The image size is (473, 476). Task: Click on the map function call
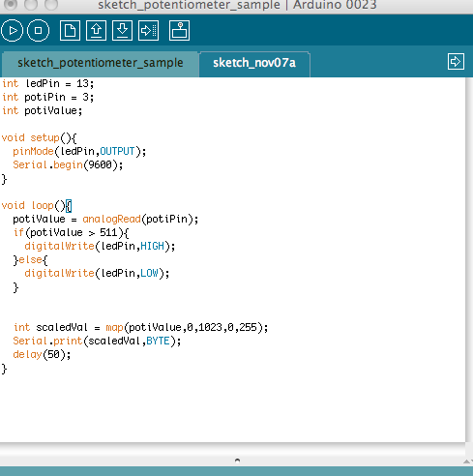pos(114,328)
